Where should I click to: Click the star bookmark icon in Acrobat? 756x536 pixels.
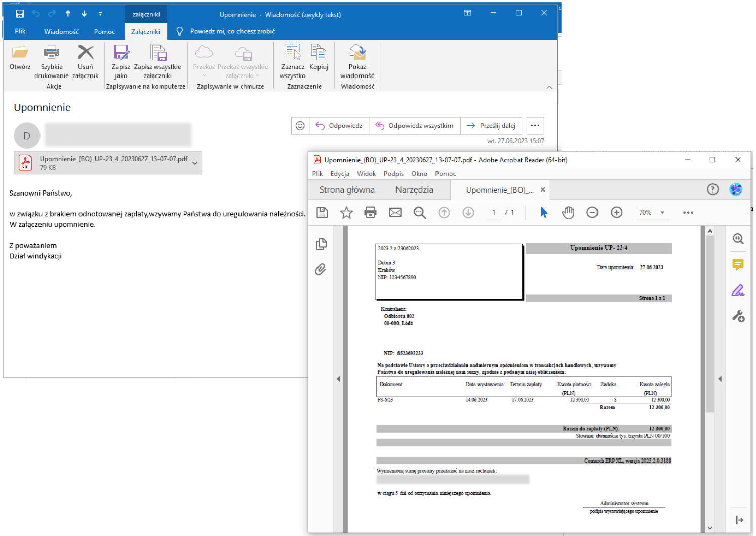[346, 213]
